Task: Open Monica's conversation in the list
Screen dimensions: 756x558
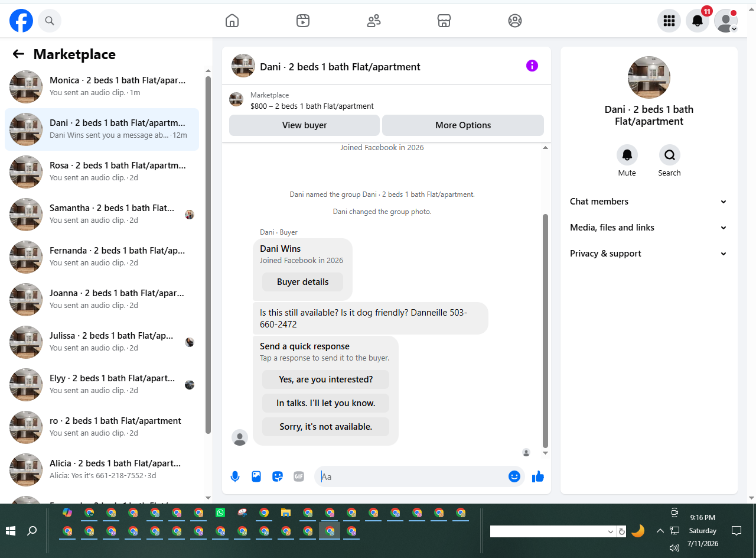Action: (x=102, y=87)
